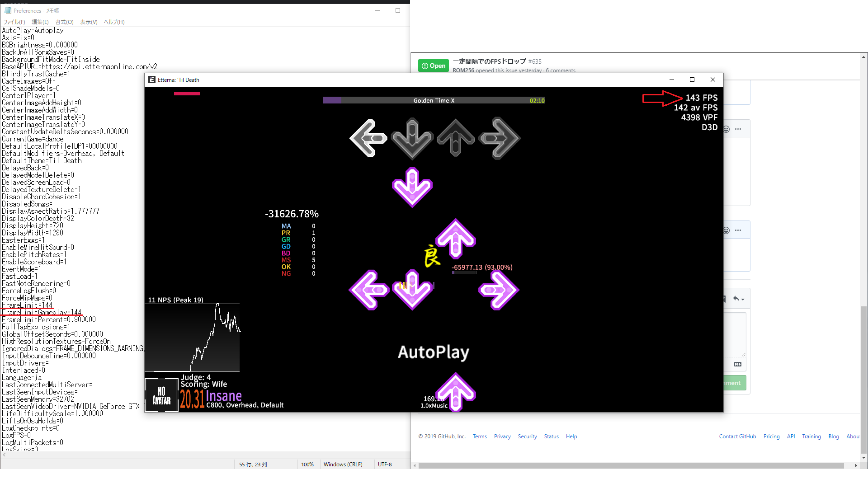Viewport: 868px width, 488px height.
Task: Click the green Open issue status badge
Action: click(434, 66)
